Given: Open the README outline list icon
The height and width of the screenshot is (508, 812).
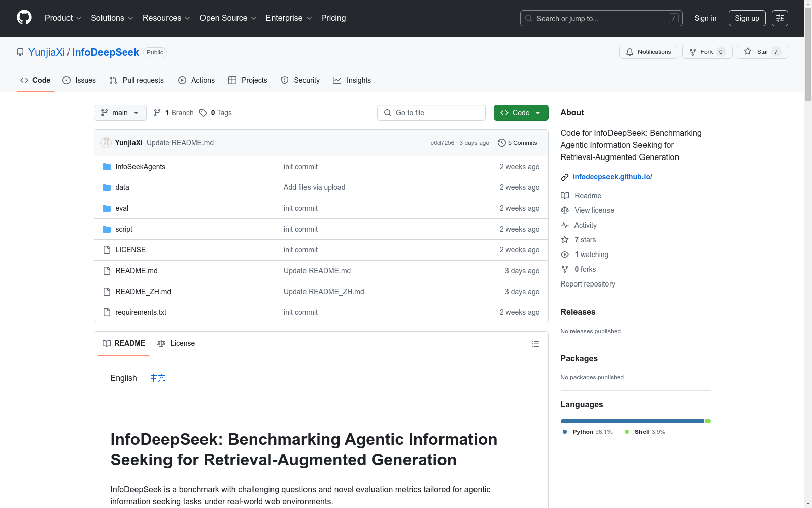Looking at the screenshot, I should [535, 344].
